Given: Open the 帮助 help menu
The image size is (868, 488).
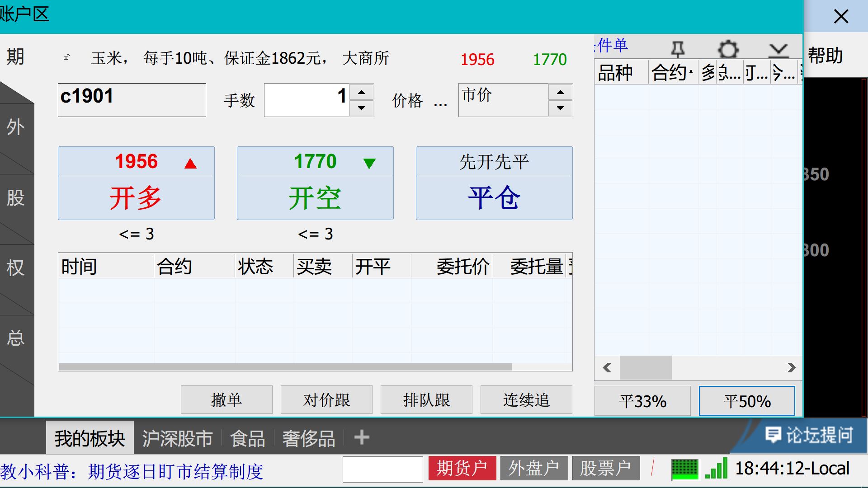Looking at the screenshot, I should point(825,56).
